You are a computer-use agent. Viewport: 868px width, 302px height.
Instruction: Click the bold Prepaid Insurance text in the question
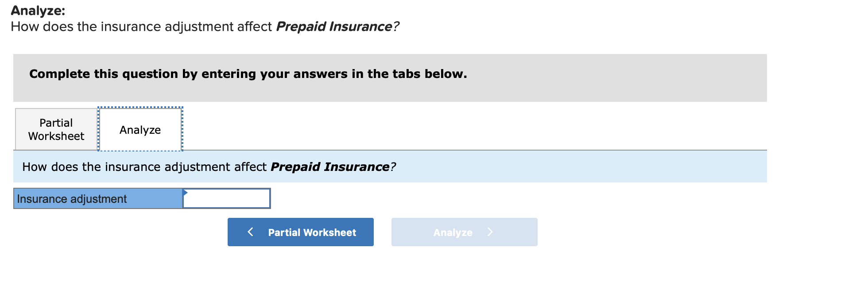coord(330,167)
